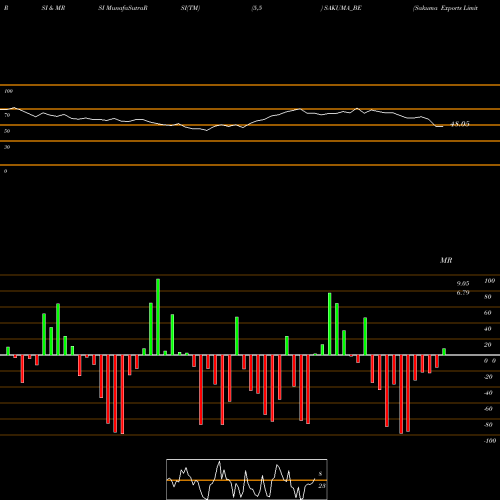Click the tallest green MR histogram bar
The width and height of the screenshot is (500, 500).
pos(158,317)
